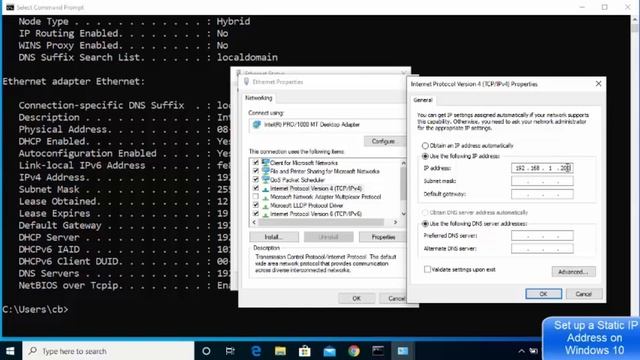This screenshot has width=640, height=360.
Task: Click the Type here to search box
Action: pyautogui.click(x=108, y=351)
